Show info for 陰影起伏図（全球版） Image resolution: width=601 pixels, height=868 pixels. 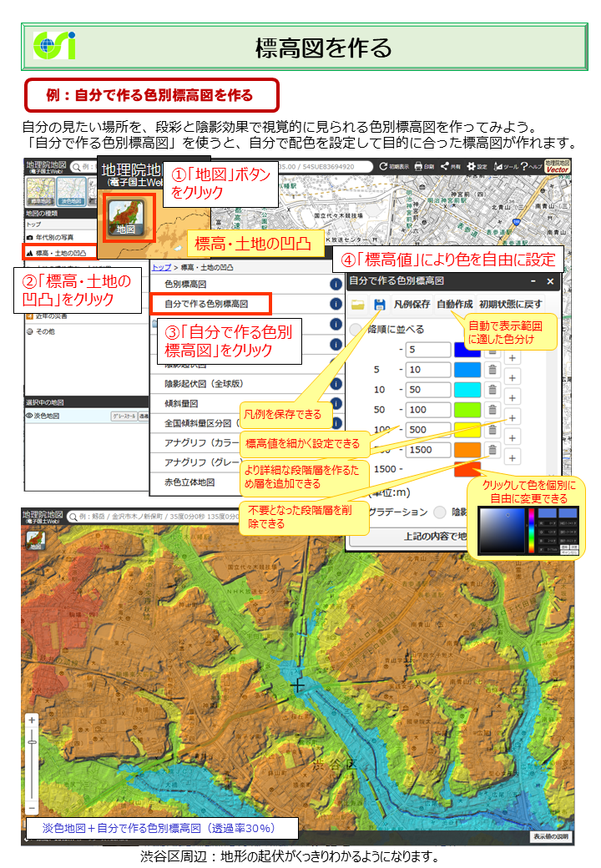click(x=336, y=384)
